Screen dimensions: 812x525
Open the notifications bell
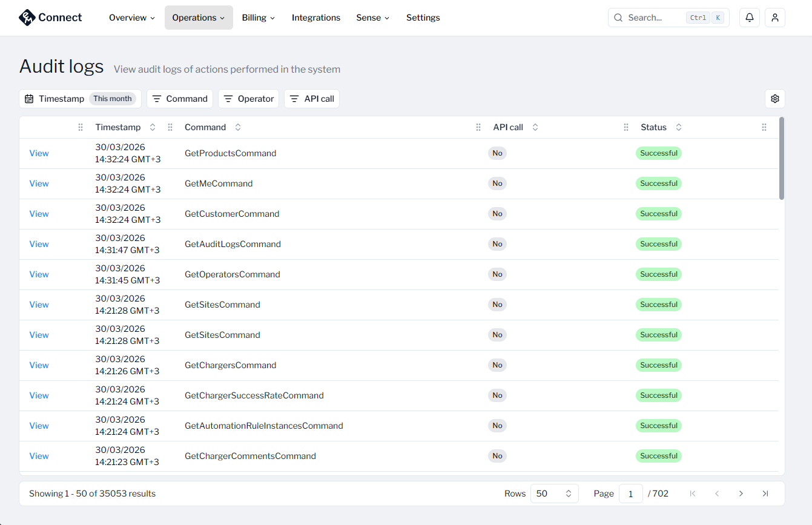[749, 18]
